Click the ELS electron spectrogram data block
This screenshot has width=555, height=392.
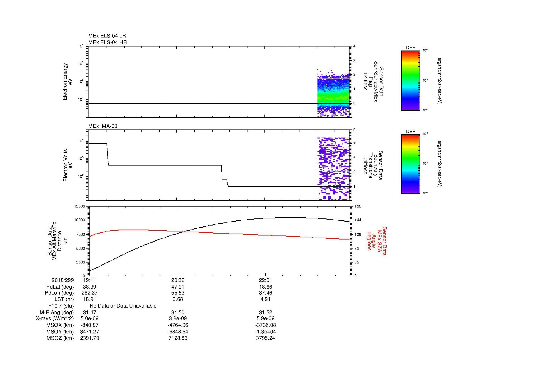[333, 93]
